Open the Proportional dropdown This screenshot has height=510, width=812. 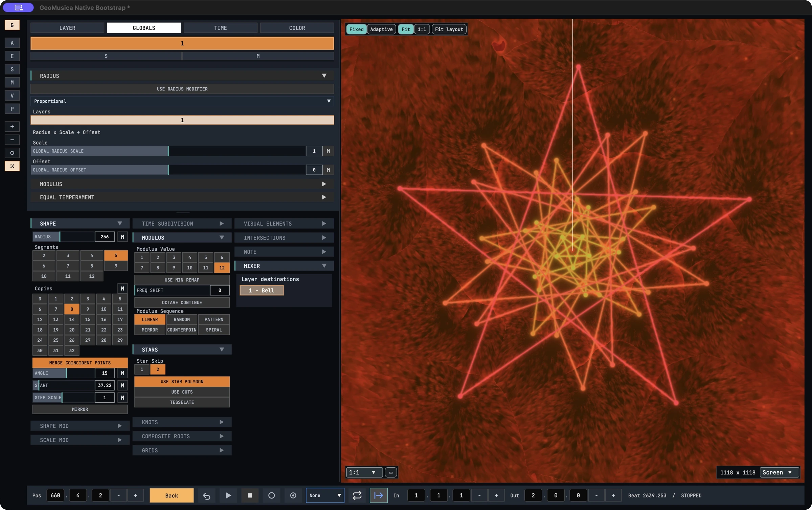click(x=182, y=101)
